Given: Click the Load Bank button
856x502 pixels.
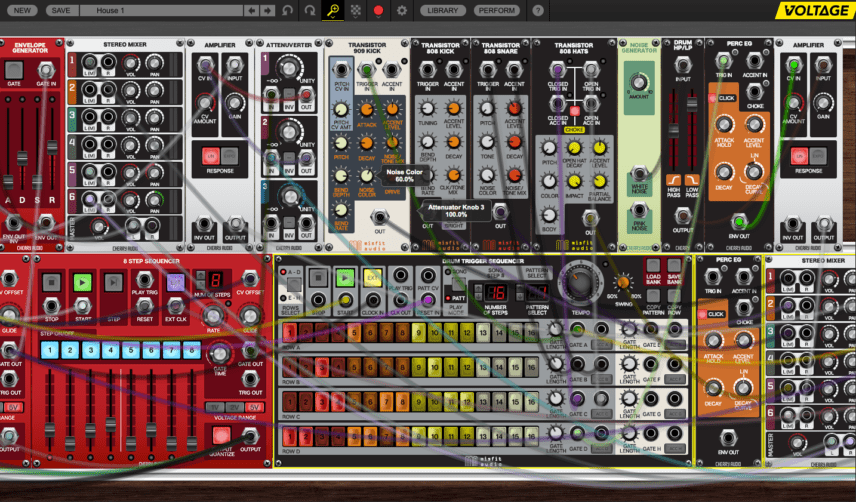Looking at the screenshot, I should click(653, 266).
